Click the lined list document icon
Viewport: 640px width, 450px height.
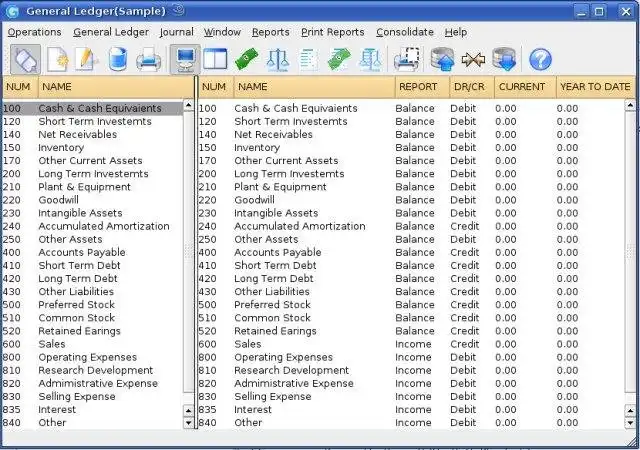coord(309,60)
